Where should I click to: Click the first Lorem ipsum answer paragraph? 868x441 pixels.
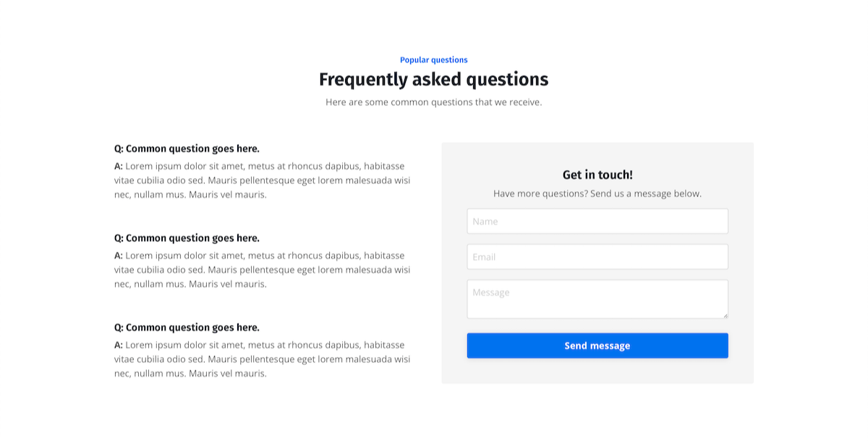click(x=262, y=180)
